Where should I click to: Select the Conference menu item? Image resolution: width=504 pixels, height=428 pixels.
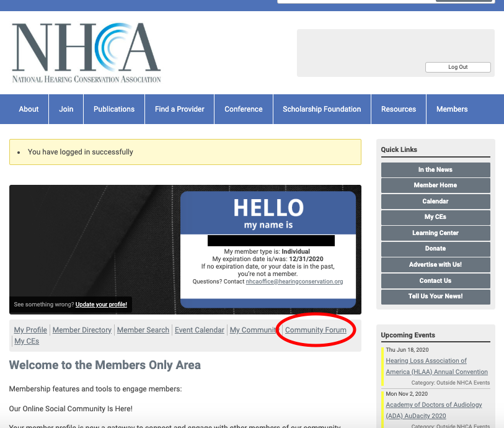(x=244, y=109)
